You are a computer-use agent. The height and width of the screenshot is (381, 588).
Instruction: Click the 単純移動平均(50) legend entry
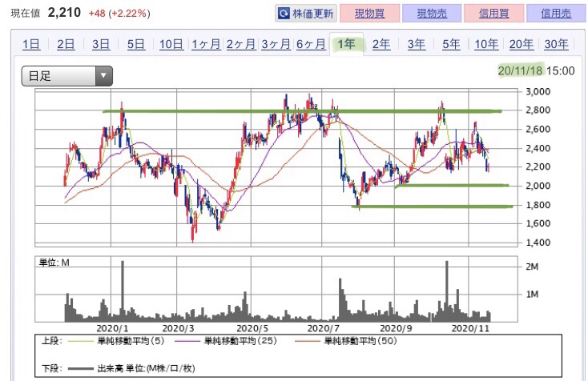(x=346, y=341)
